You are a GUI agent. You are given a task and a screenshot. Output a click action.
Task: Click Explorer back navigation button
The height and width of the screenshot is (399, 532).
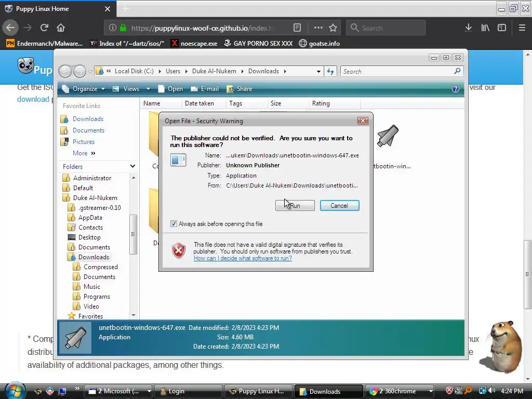pyautogui.click(x=65, y=71)
